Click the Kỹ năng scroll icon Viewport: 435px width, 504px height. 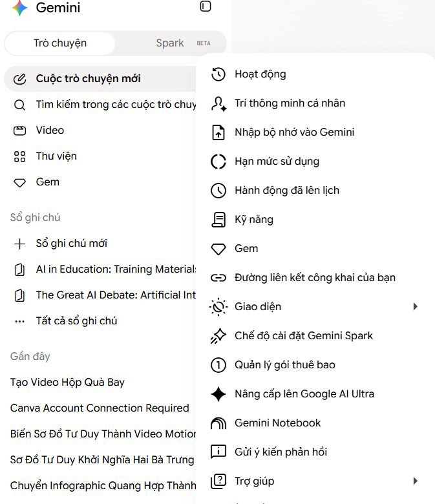[x=218, y=220]
